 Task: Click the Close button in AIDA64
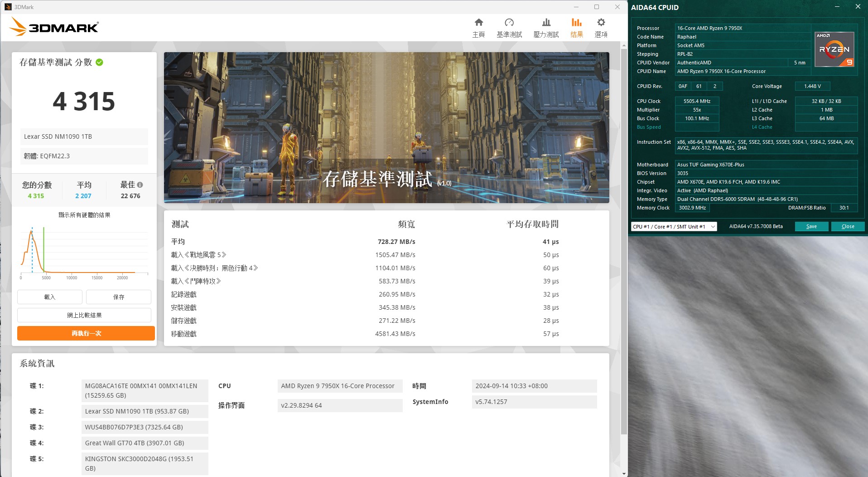tap(848, 227)
